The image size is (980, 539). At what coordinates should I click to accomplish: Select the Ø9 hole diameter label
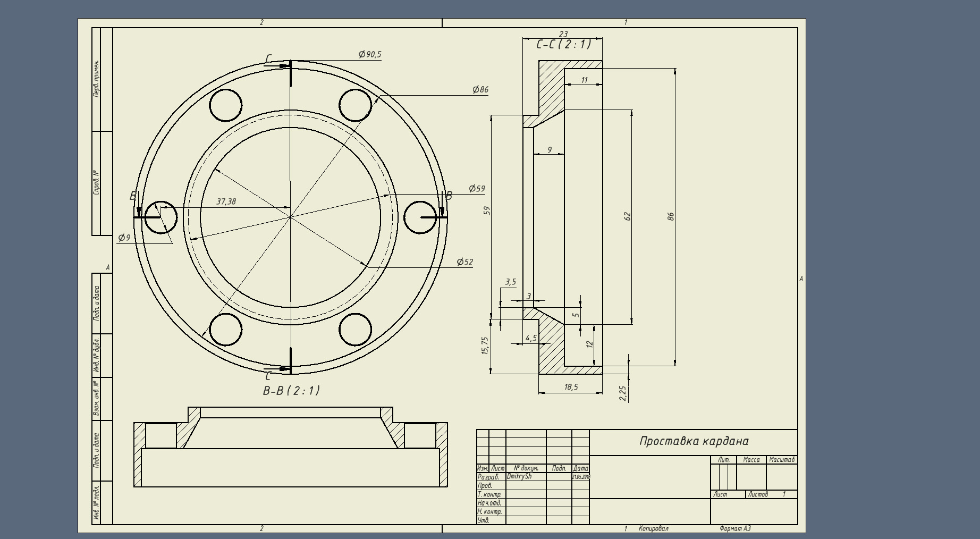click(x=124, y=238)
